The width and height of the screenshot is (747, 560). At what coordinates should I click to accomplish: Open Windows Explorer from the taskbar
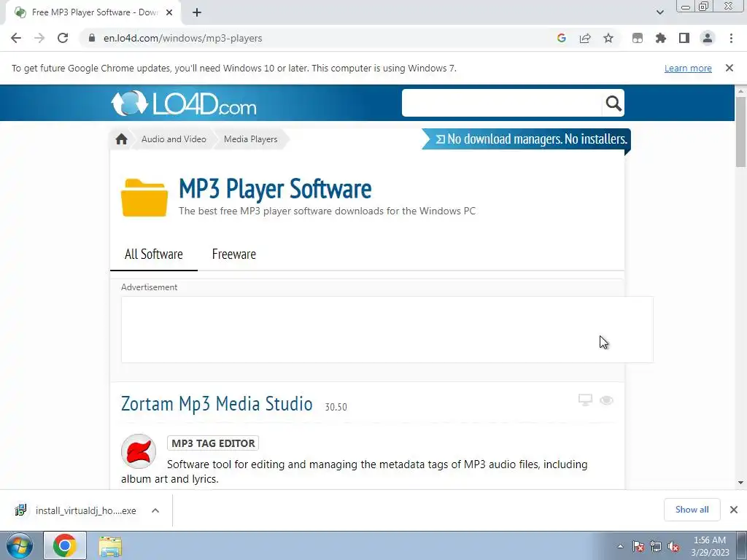point(111,546)
